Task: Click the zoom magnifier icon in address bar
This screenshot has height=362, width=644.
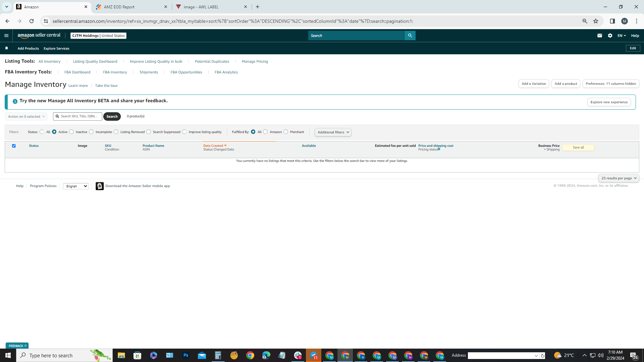Action: 585,21
